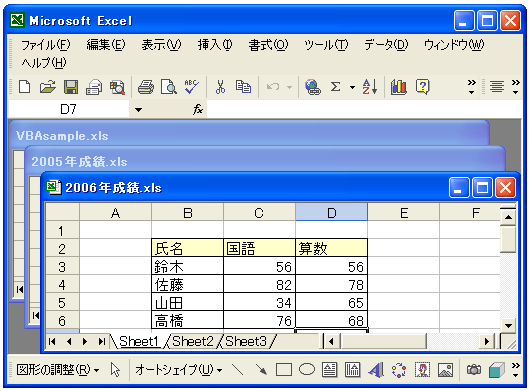531x391 pixels.
Task: Click the Undo arrow icon
Action: 273,87
